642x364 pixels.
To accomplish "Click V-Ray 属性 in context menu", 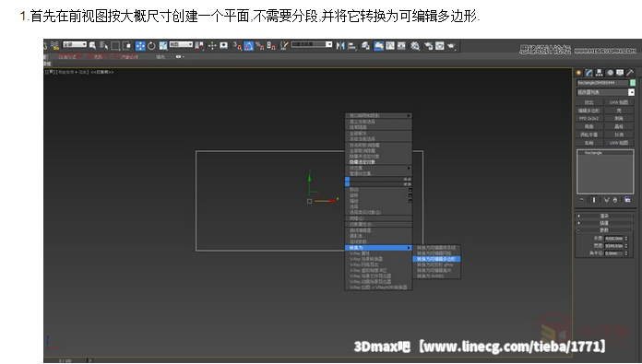I will click(378, 253).
